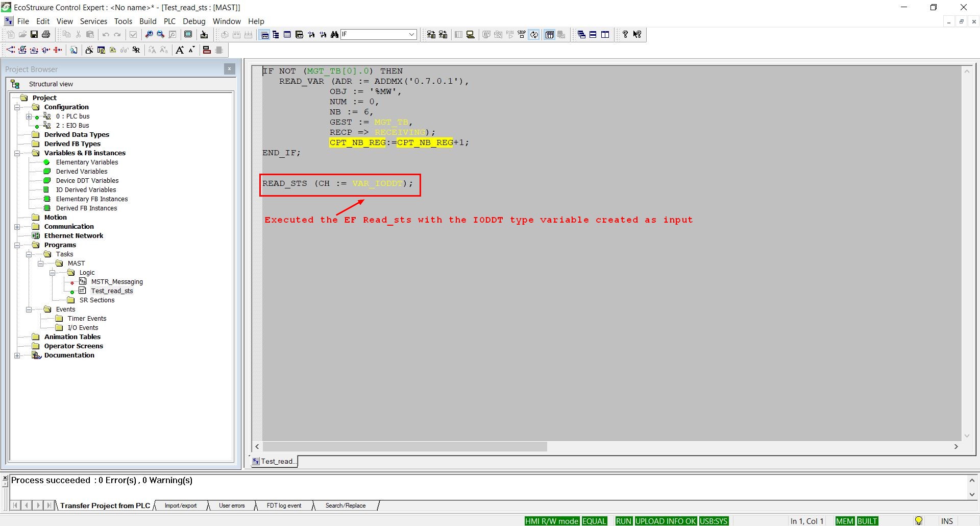Click the Structural view icon in Project Browser
The height and width of the screenshot is (526, 980).
(15, 84)
